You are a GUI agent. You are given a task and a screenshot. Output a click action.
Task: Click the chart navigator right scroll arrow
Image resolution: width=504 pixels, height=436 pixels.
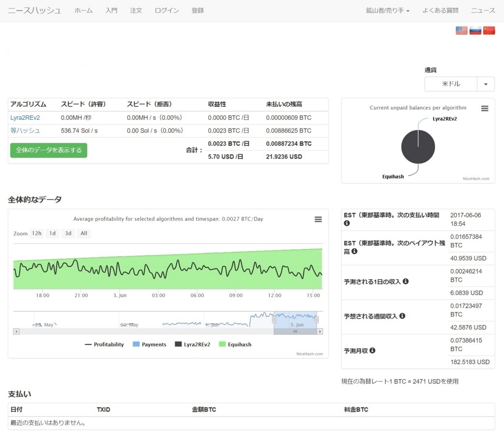pyautogui.click(x=320, y=332)
